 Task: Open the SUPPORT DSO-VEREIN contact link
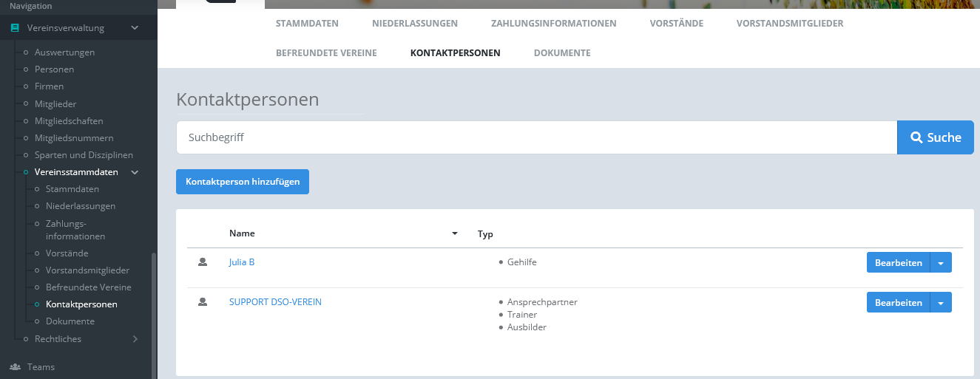(275, 301)
